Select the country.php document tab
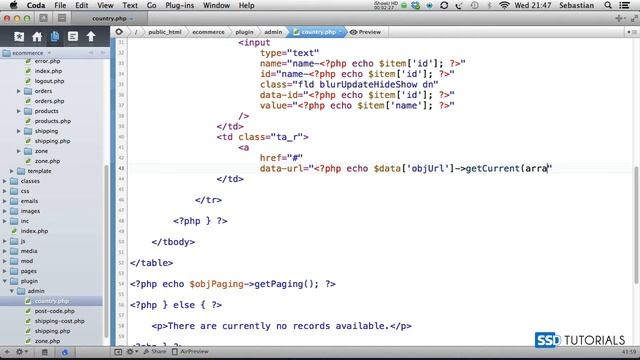Image resolution: width=640 pixels, height=360 pixels. tap(109, 18)
